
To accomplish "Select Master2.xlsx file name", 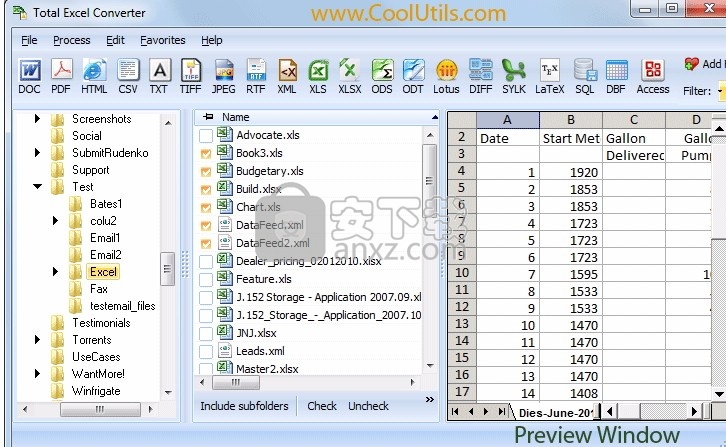I will 267,369.
